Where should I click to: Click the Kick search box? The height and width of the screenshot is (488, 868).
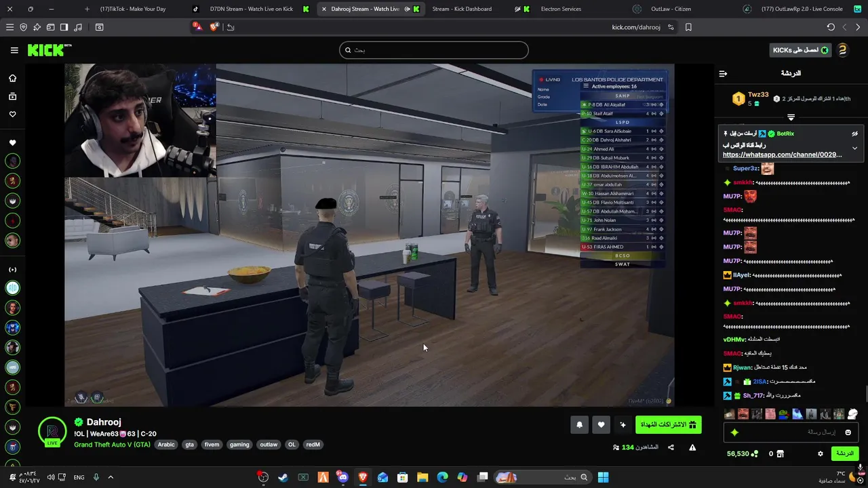tap(434, 50)
